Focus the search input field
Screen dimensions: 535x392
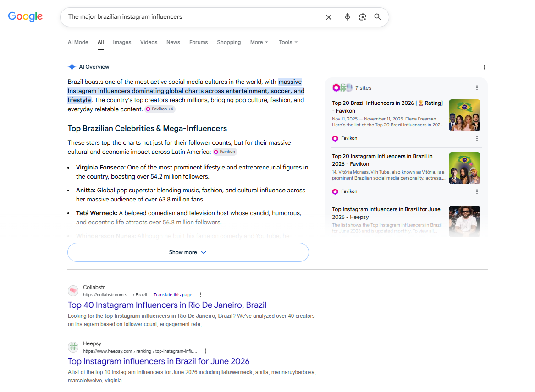click(193, 16)
